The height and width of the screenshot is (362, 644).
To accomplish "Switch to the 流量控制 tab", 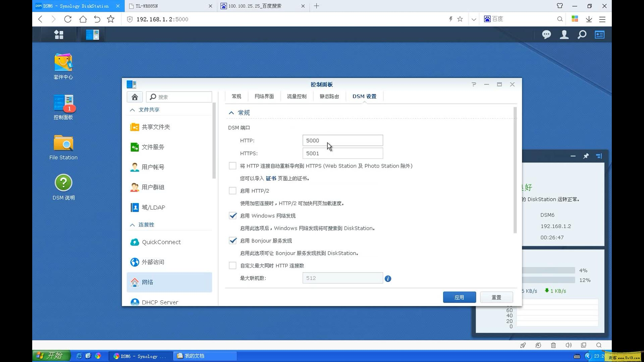I will (297, 96).
